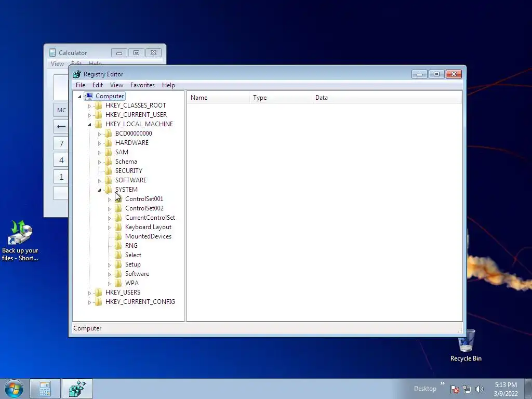This screenshot has height=399, width=532.
Task: Select the Software subkey under SYSTEM
Action: click(137, 274)
